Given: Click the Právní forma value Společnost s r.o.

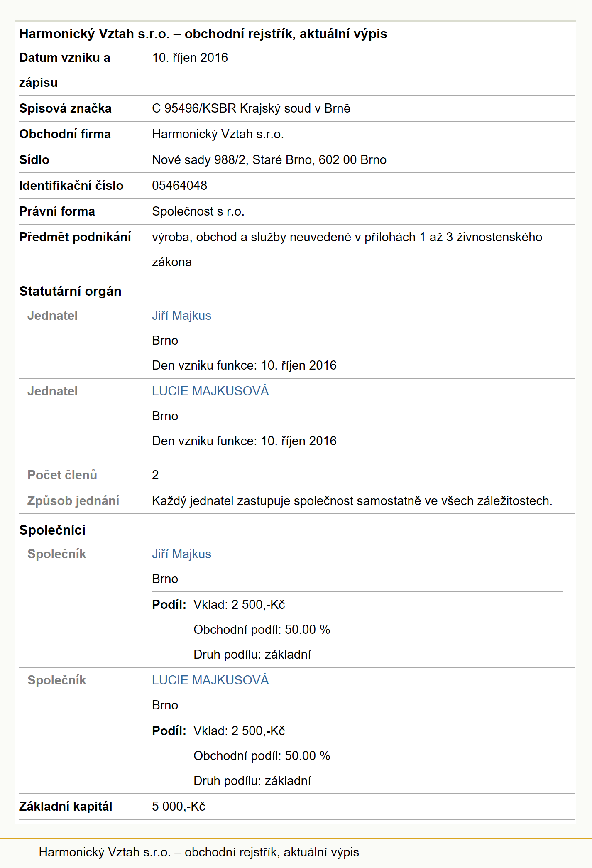Looking at the screenshot, I should (x=198, y=211).
